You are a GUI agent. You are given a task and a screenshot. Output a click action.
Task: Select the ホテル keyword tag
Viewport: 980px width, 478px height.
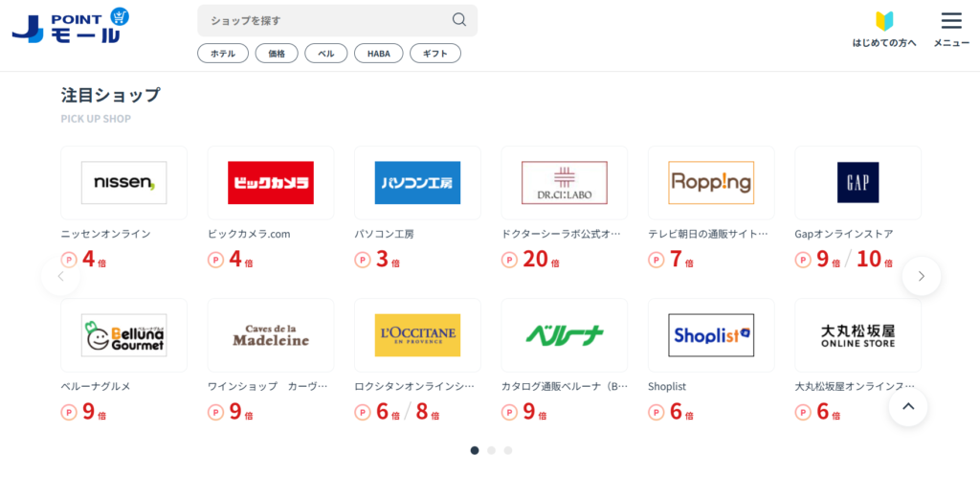click(x=223, y=54)
